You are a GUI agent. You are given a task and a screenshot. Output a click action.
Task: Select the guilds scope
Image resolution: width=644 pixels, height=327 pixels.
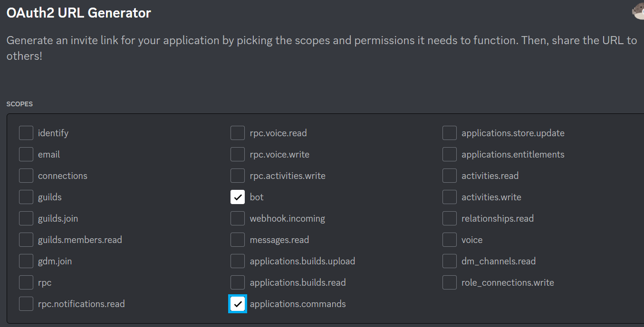pos(26,197)
